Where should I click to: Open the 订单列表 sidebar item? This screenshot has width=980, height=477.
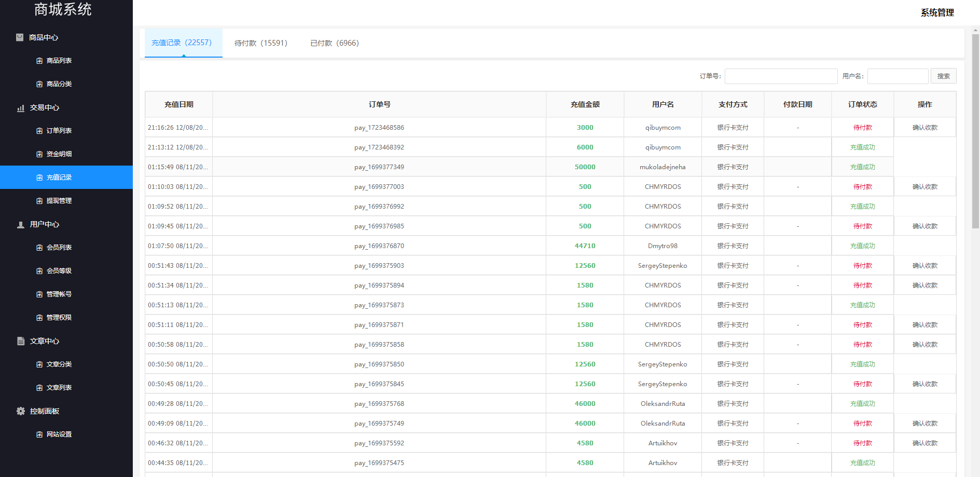(x=59, y=131)
